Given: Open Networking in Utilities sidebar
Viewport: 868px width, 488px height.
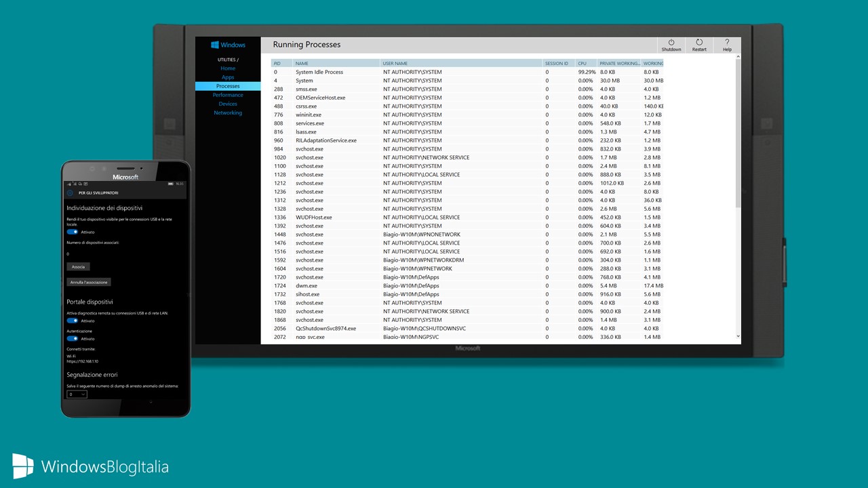Looking at the screenshot, I should 228,113.
